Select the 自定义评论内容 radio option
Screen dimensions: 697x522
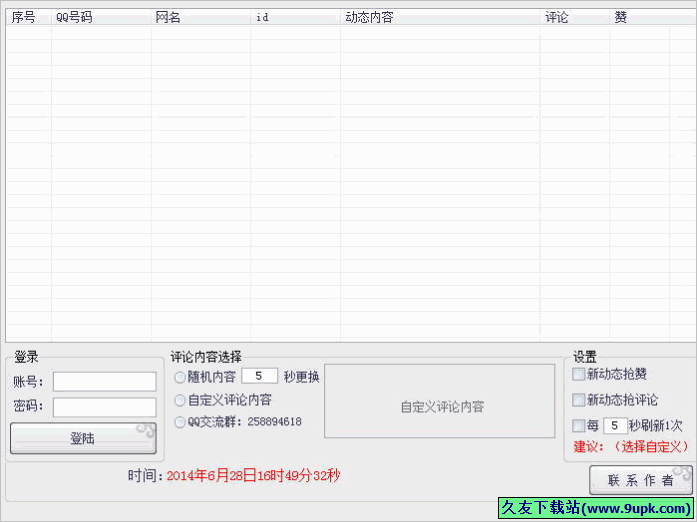180,400
